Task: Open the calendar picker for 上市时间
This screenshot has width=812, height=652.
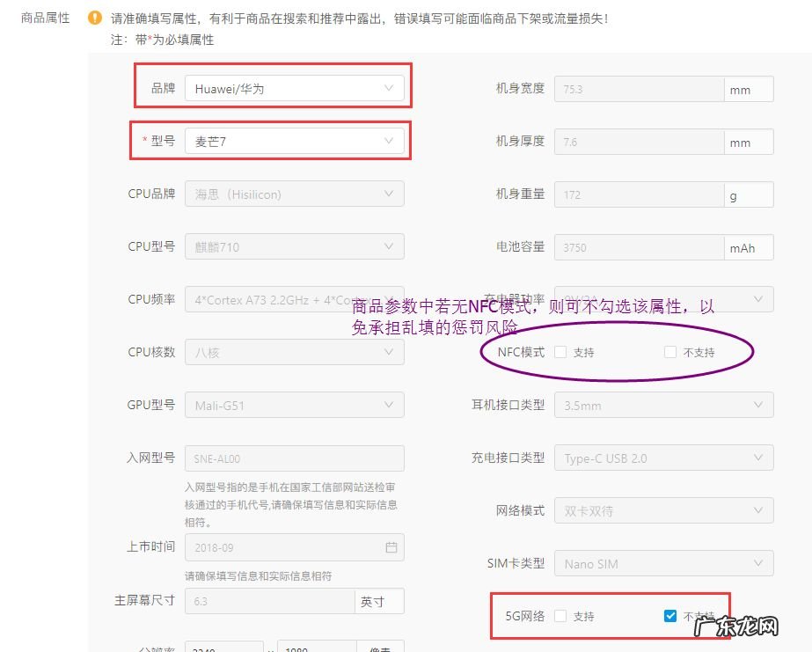Action: pyautogui.click(x=392, y=546)
